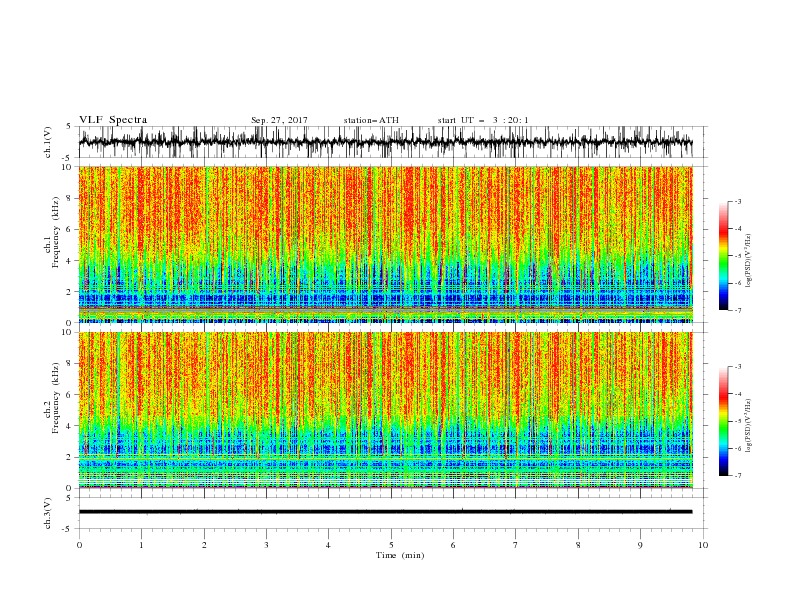Click the ch.1 voltage waveform trace
Screen dimensions: 792x612
click(385, 142)
